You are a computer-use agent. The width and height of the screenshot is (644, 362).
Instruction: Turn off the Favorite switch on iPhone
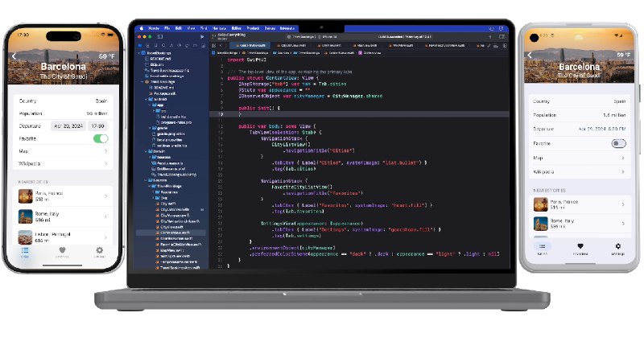point(101,138)
